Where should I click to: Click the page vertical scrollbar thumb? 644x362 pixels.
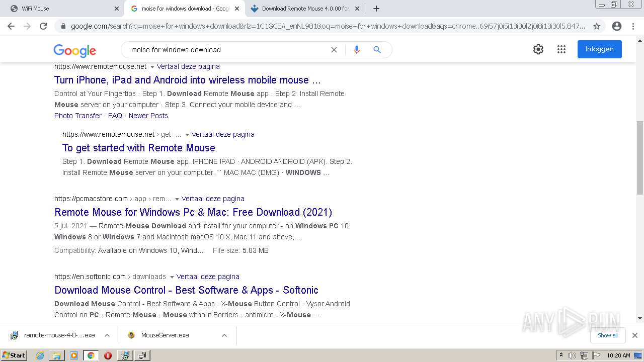[639, 158]
